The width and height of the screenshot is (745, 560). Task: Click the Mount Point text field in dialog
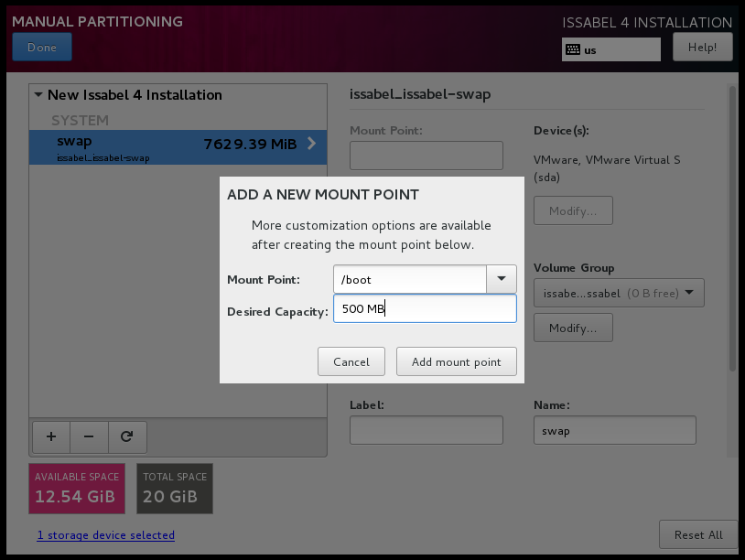[x=409, y=279]
